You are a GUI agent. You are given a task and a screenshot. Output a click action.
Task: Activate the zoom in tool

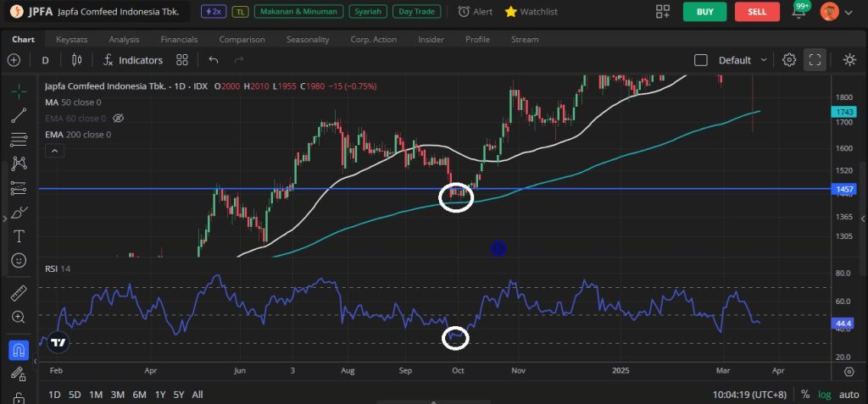coord(19,317)
